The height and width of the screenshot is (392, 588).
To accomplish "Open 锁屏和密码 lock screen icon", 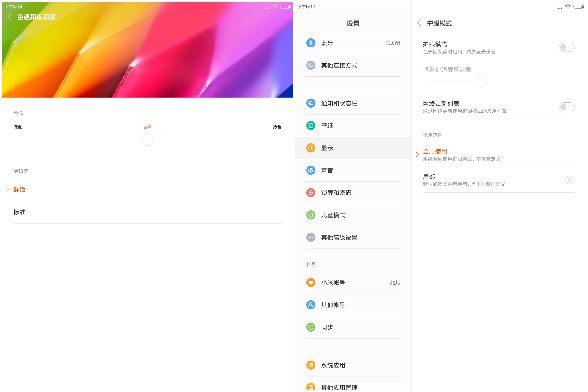I will click(x=310, y=192).
